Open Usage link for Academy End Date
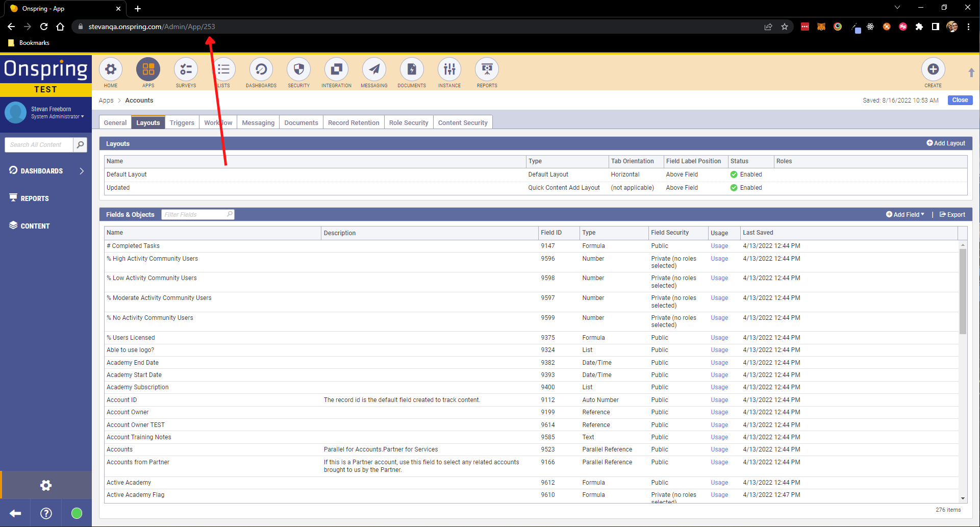 pos(719,363)
